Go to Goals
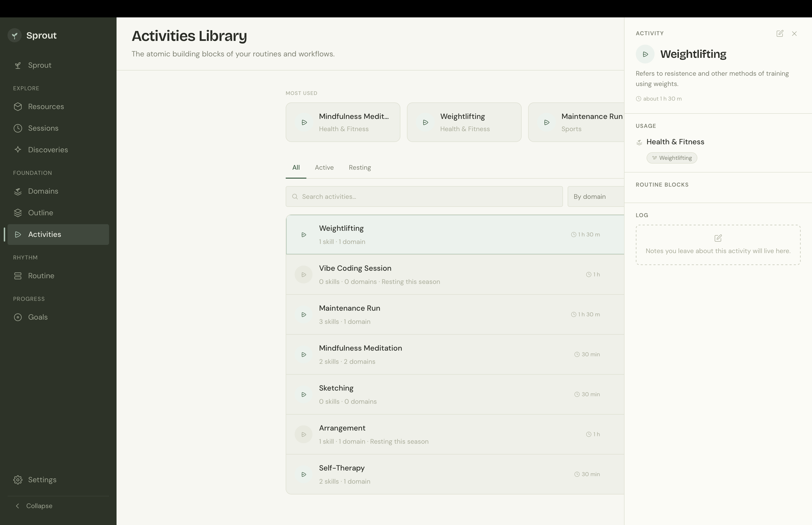Image resolution: width=812 pixels, height=525 pixels. point(58,317)
